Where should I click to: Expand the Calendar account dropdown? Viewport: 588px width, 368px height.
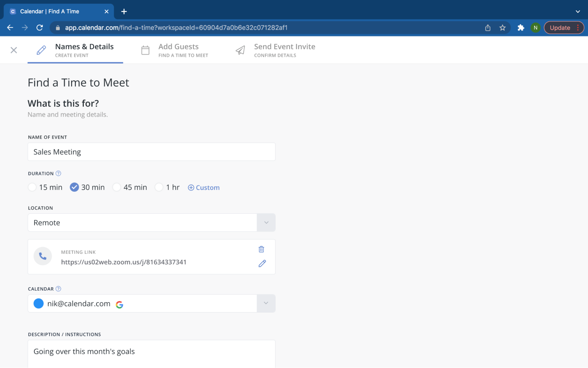266,304
